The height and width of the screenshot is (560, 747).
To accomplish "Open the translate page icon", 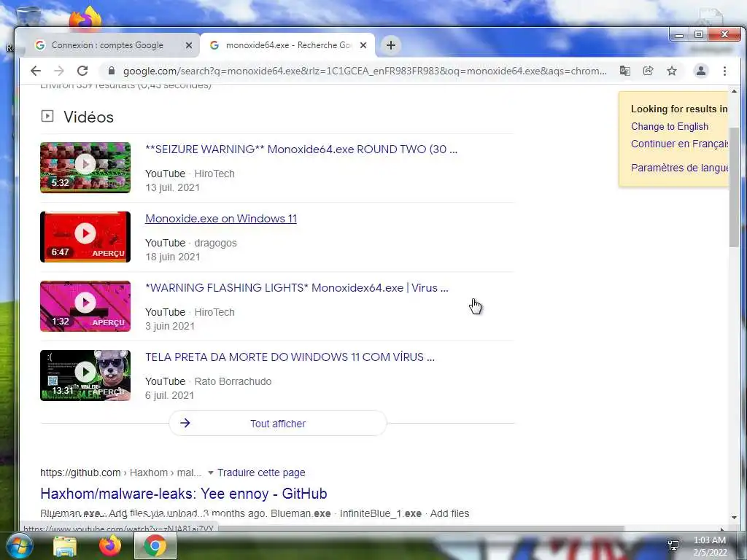I will pyautogui.click(x=624, y=71).
